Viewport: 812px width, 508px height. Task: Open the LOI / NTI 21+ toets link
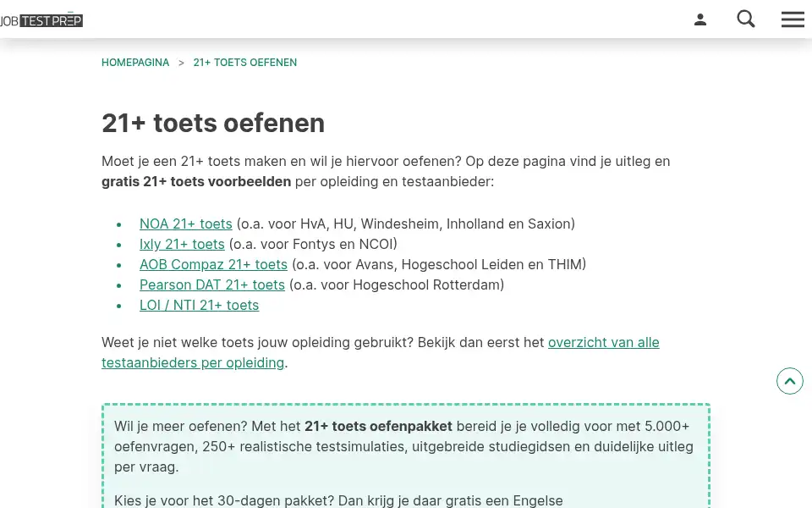[199, 305]
